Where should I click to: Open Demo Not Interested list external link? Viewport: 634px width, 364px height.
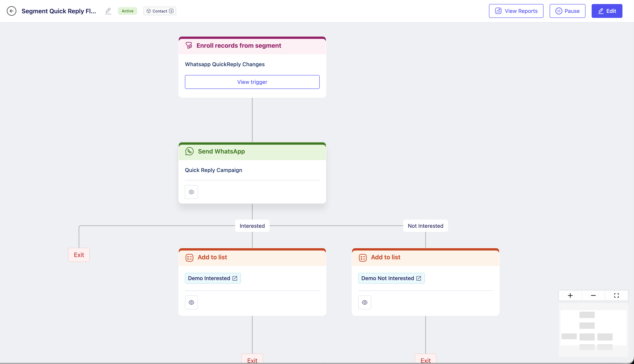418,278
